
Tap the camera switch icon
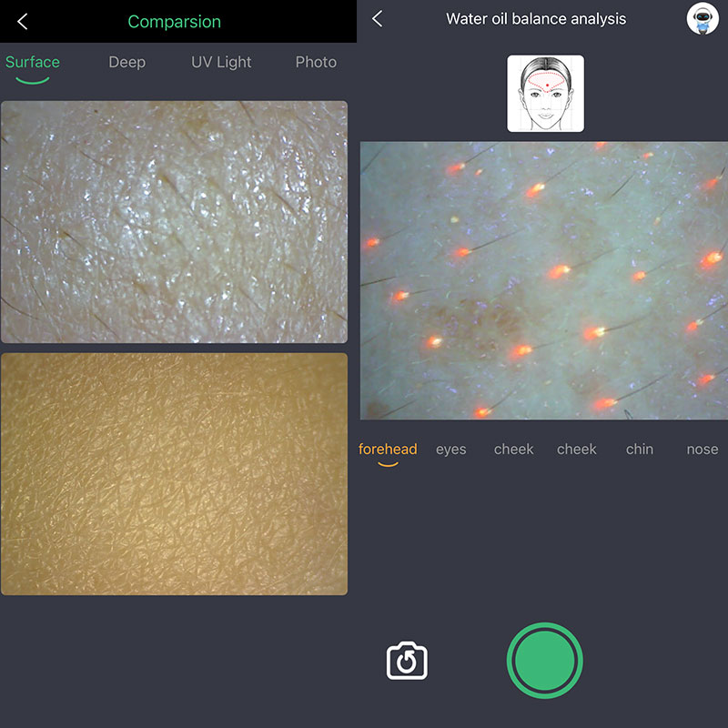tap(407, 662)
